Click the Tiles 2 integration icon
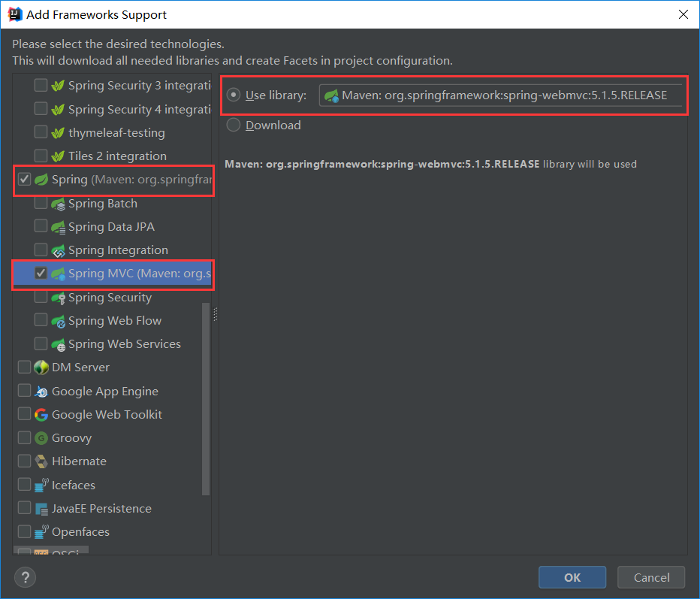The height and width of the screenshot is (599, 700). (x=58, y=156)
